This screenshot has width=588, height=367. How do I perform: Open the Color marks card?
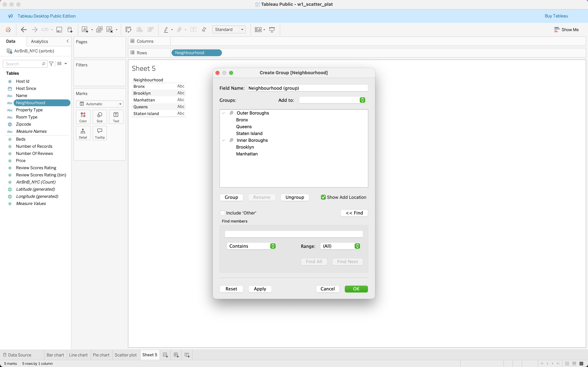pyautogui.click(x=83, y=117)
